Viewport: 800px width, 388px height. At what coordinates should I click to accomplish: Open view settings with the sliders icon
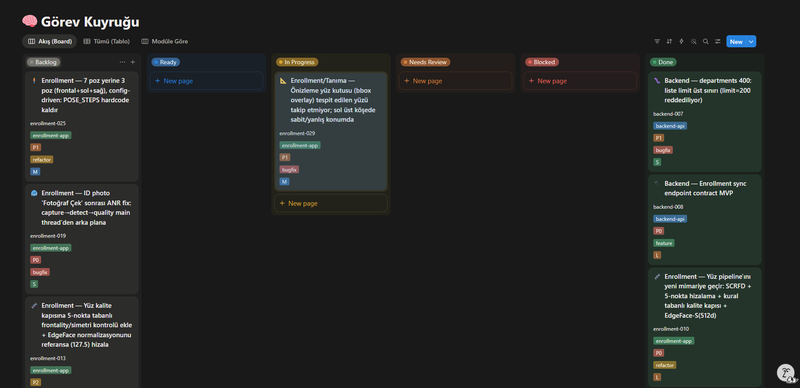(x=718, y=41)
